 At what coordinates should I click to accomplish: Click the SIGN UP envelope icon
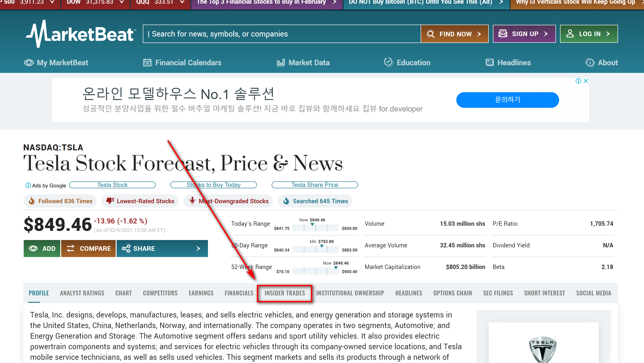(503, 34)
